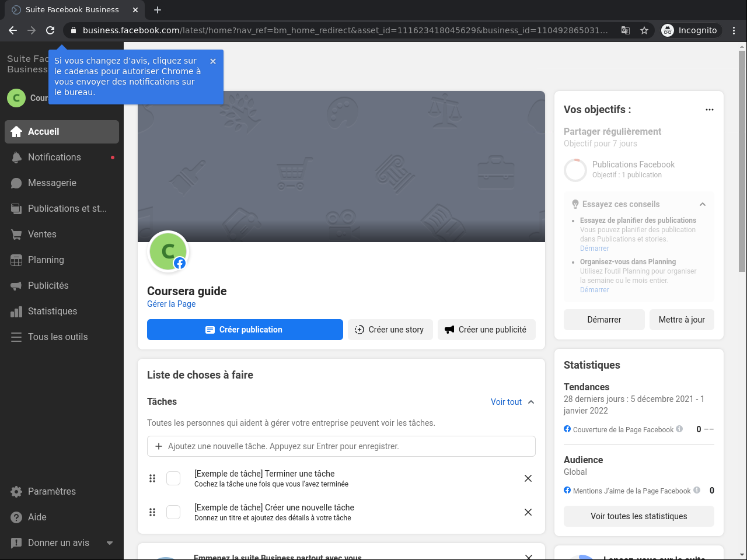Expand the Donner un avis dropdown arrow
The height and width of the screenshot is (560, 747).
click(110, 543)
